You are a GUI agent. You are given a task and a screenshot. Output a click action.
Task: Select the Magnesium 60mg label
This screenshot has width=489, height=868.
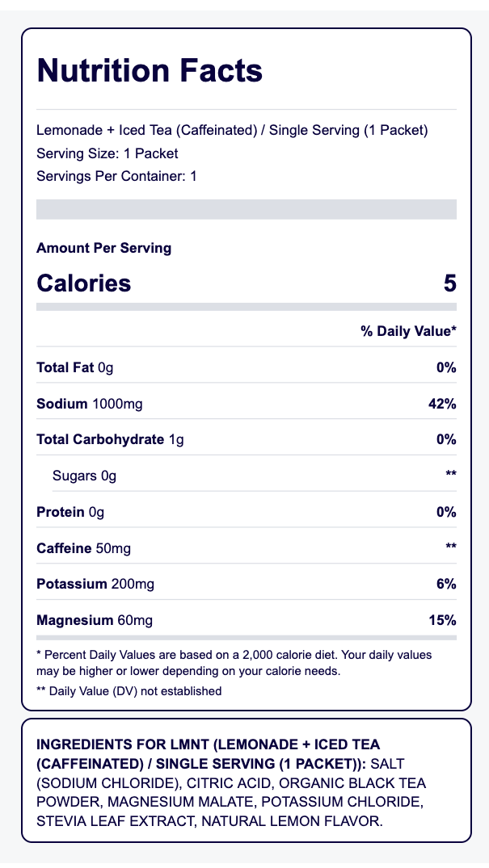click(95, 621)
